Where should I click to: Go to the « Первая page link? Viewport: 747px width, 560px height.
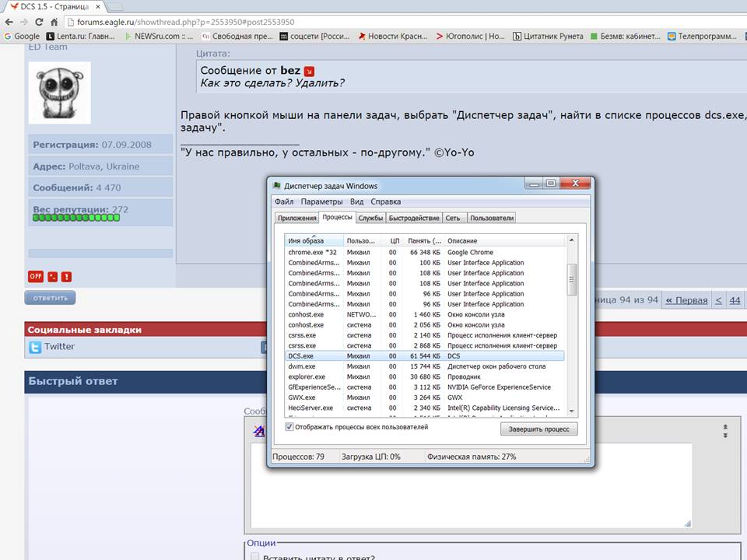[x=686, y=300]
